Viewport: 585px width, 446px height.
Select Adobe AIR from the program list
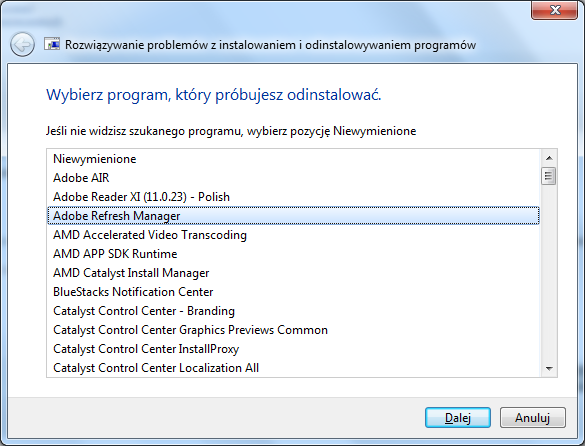[x=293, y=178]
